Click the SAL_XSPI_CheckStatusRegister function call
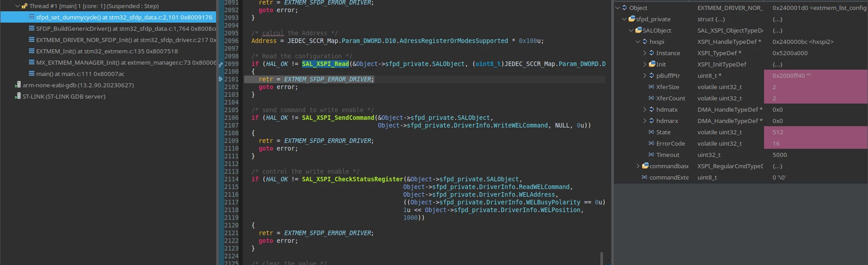Image resolution: width=868 pixels, height=265 pixels. [x=353, y=179]
